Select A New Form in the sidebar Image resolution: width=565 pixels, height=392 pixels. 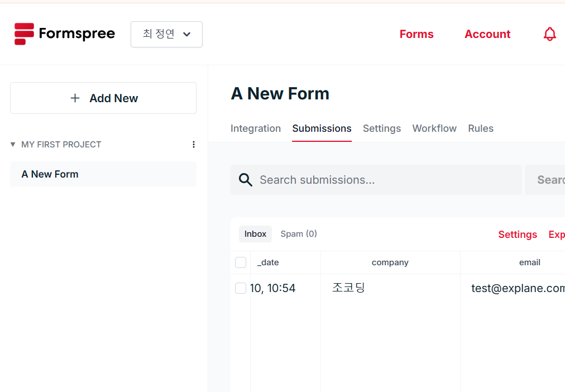coord(103,174)
